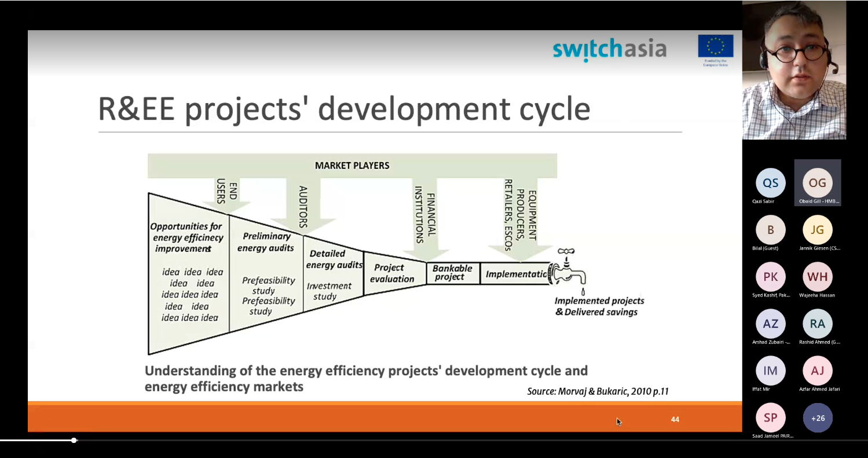This screenshot has height=458, width=868.
Task: Click the European Union flag logo
Action: [x=715, y=47]
